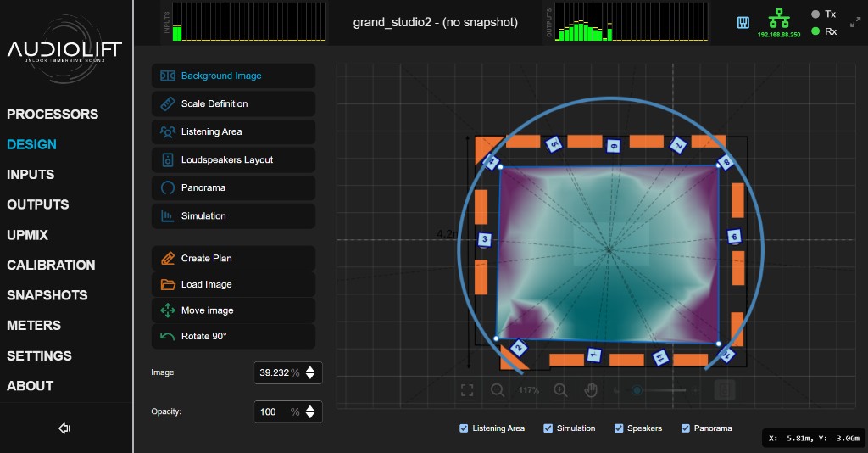Click the Move image button

233,310
